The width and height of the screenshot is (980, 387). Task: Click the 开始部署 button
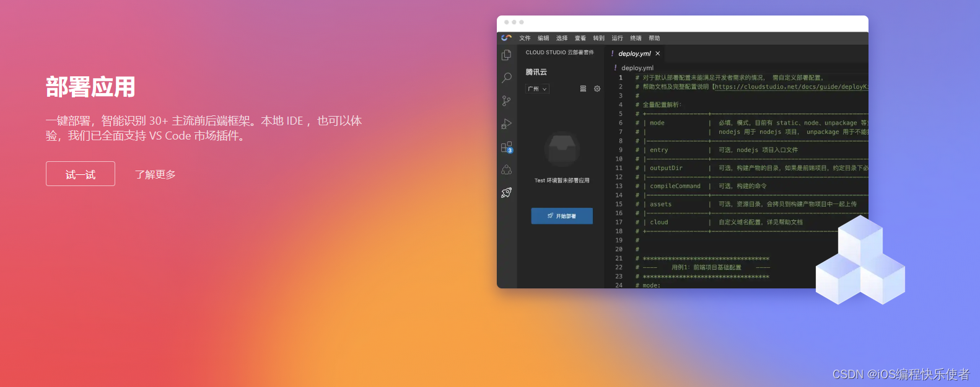tap(562, 216)
